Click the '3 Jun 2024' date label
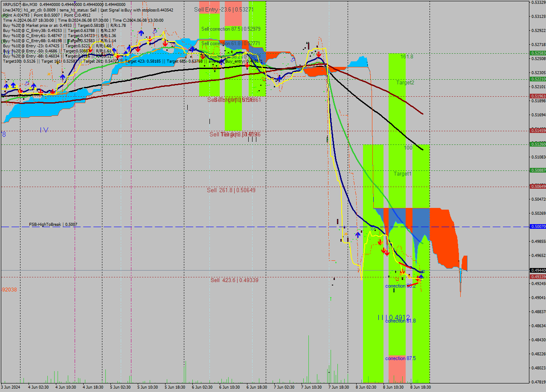 (11, 387)
